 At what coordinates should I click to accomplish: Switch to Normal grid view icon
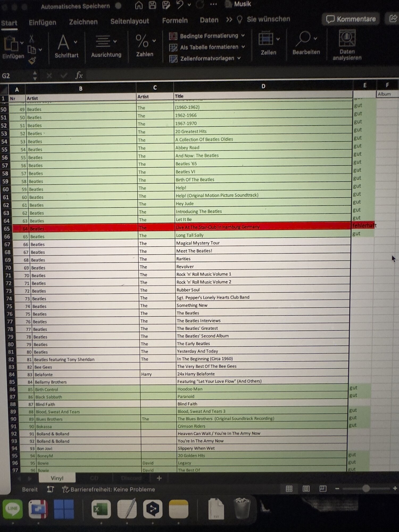point(289,489)
